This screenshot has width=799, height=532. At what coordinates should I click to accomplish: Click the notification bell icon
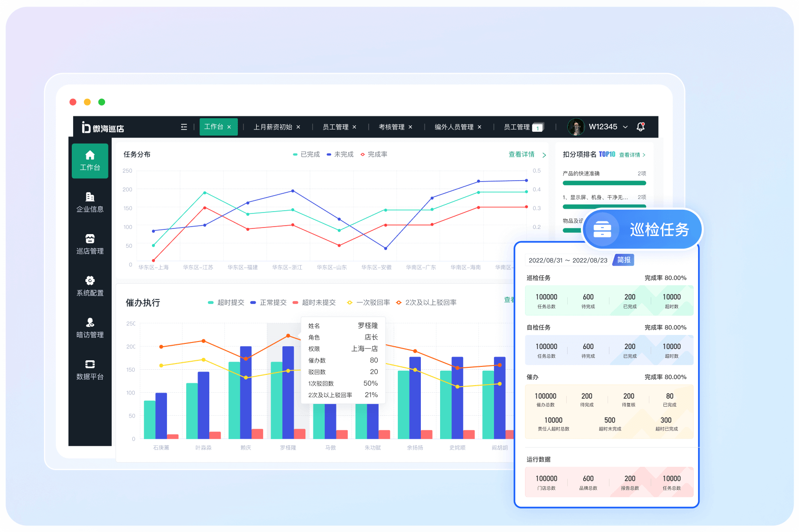tap(640, 127)
